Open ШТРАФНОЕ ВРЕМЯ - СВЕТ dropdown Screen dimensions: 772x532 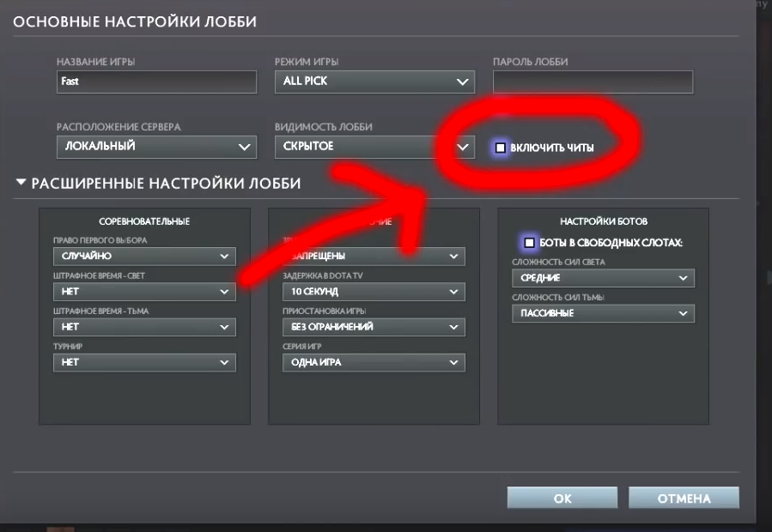tap(144, 292)
